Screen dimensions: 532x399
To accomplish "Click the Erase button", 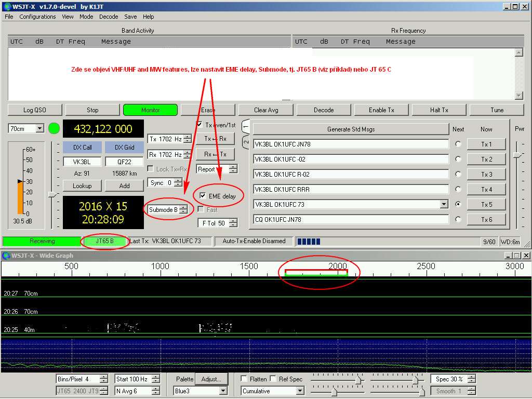I will click(x=208, y=110).
